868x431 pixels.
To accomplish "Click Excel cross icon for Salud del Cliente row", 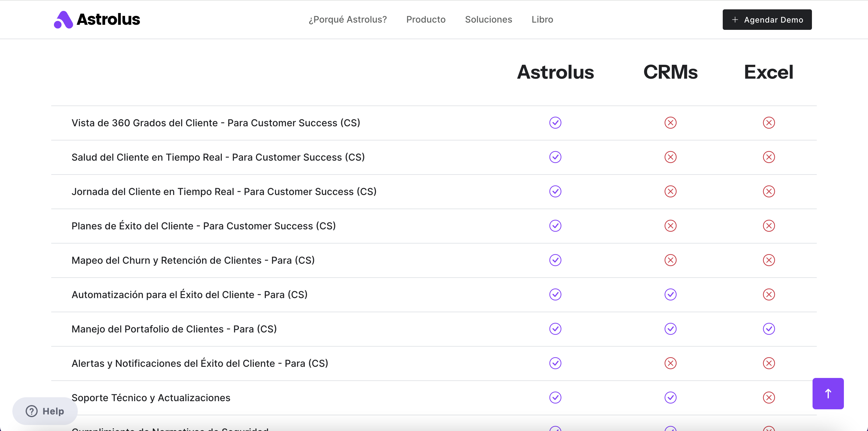I will coord(769,157).
